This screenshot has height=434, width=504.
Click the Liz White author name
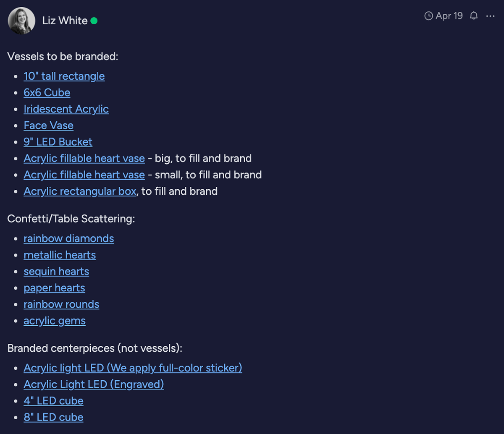coord(65,21)
